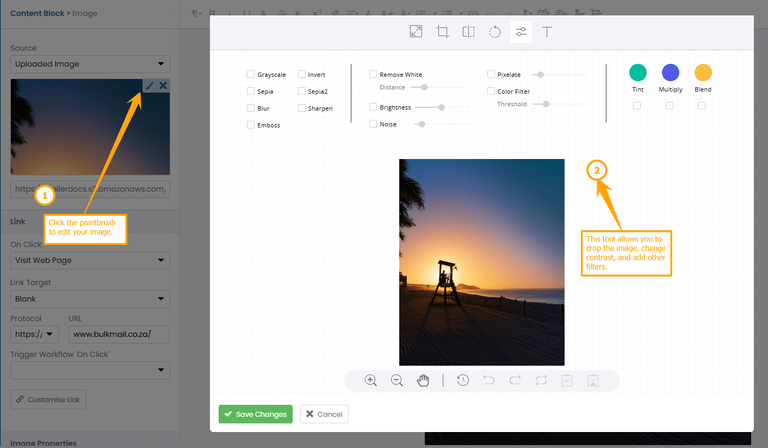Click the delete trash icon

[567, 380]
